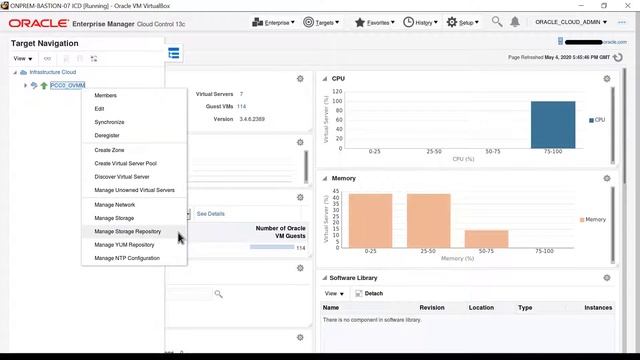Viewport: 640px width, 360px height.
Task: Click the link icon in Target Navigation toolbar
Action: click(47, 59)
